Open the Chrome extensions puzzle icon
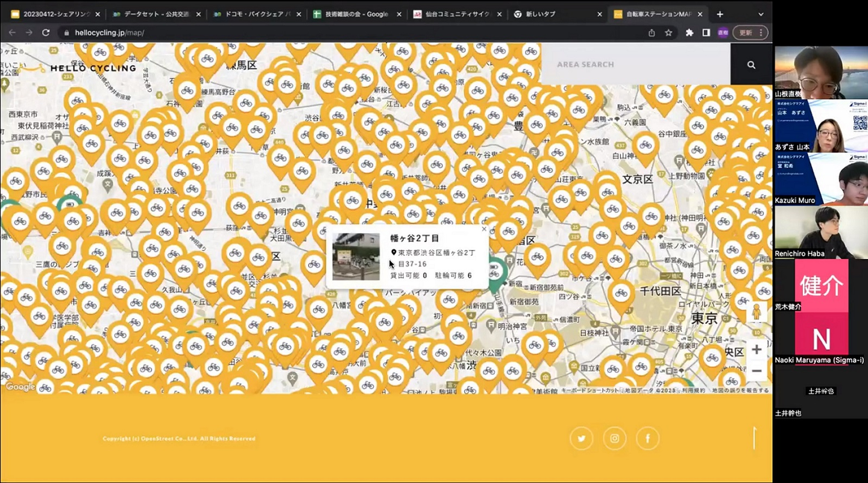 click(690, 33)
